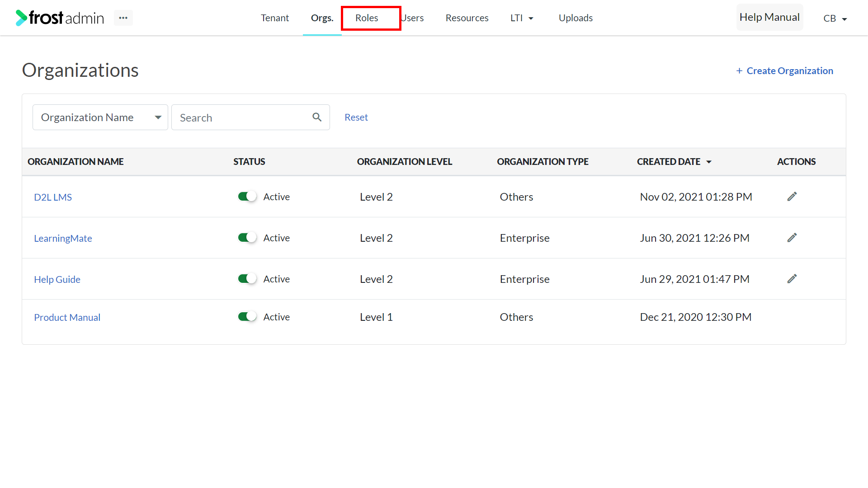Click the Organization Type column header
868x488 pixels.
[x=542, y=162]
